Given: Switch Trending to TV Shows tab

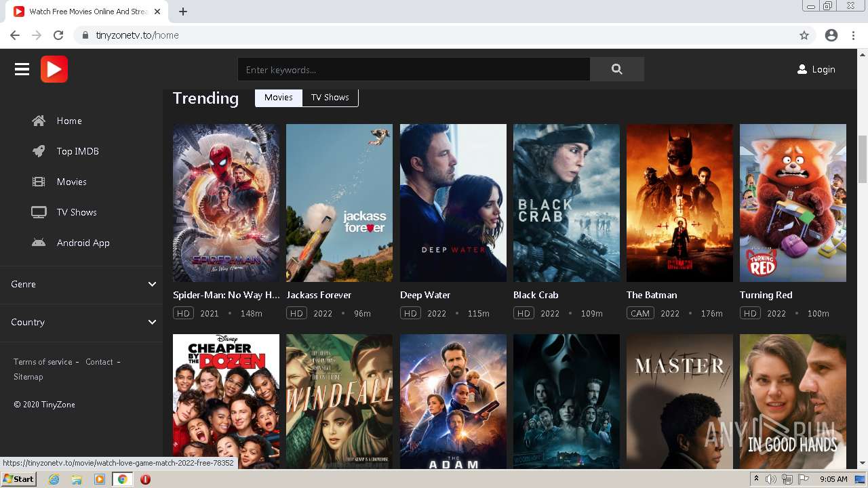Looking at the screenshot, I should (330, 98).
